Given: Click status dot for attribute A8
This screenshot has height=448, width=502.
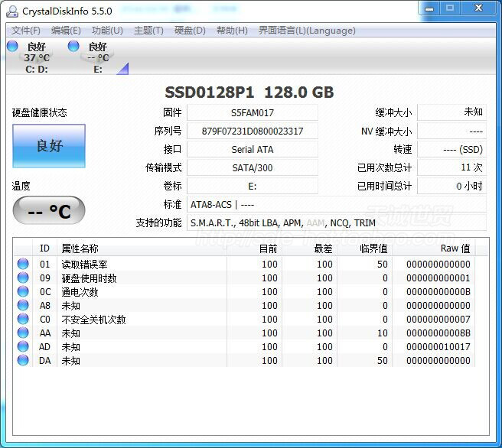Looking at the screenshot, I should (23, 305).
